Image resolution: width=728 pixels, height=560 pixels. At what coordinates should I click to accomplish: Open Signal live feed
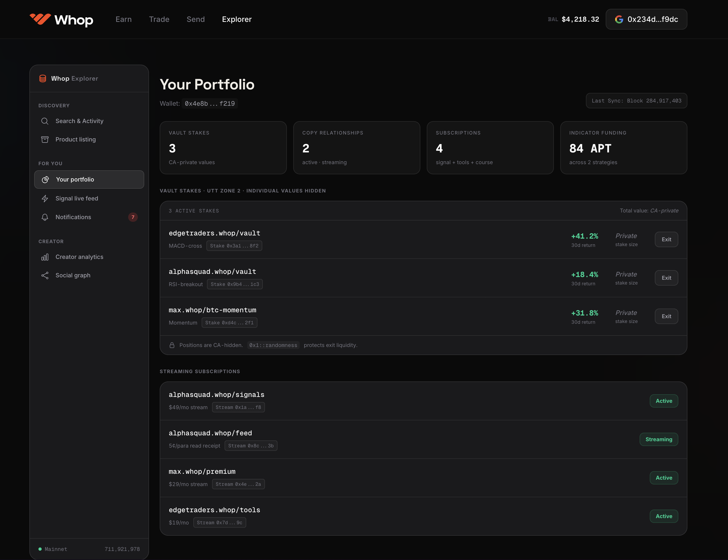(x=89, y=199)
